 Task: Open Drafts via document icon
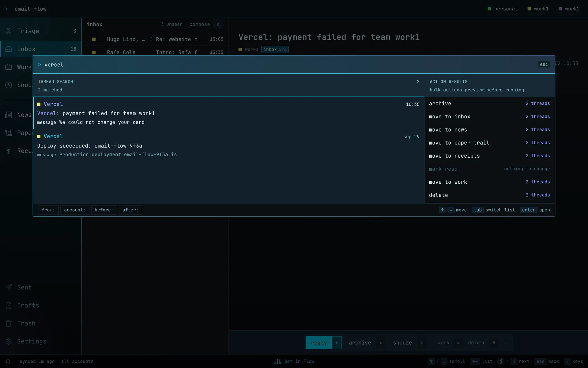pyautogui.click(x=9, y=305)
